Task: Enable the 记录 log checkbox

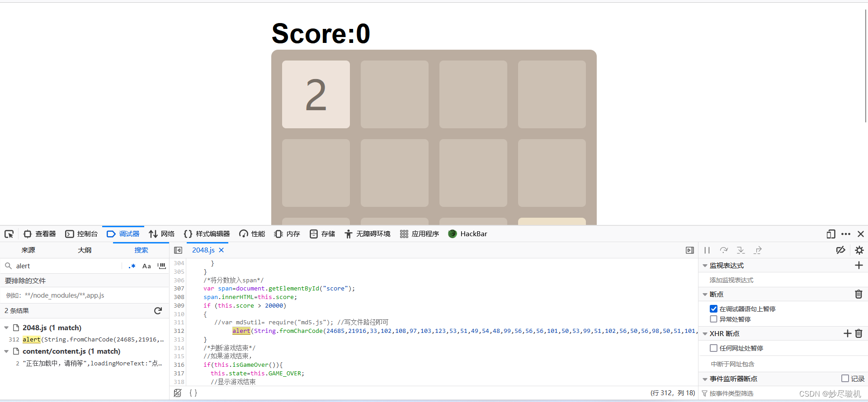Action: (x=845, y=379)
